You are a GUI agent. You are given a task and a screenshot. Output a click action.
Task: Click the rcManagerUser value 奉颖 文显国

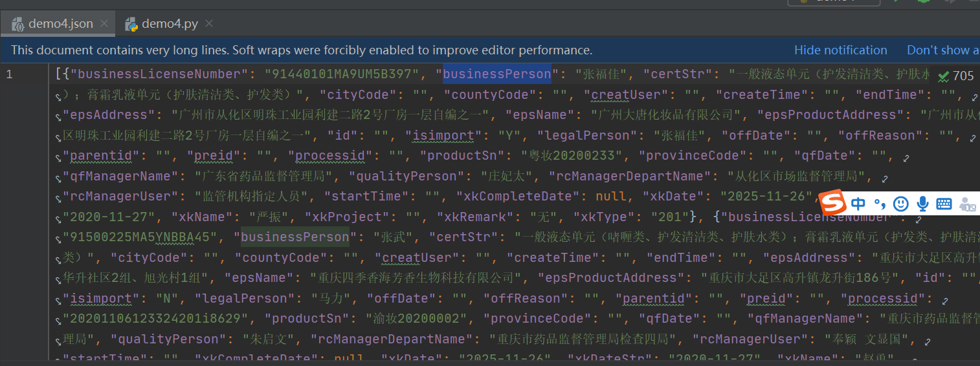pyautogui.click(x=869, y=339)
